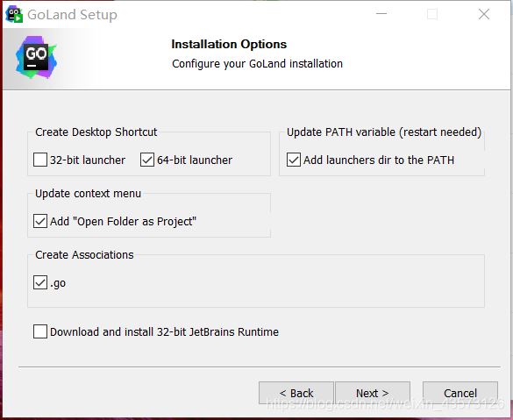Click the Create Associations group label
The height and width of the screenshot is (420, 513).
[x=84, y=255]
